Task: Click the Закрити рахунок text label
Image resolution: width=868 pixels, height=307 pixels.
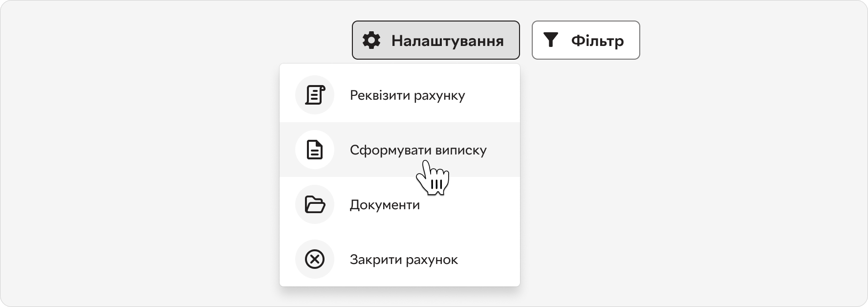Action: pos(404,260)
